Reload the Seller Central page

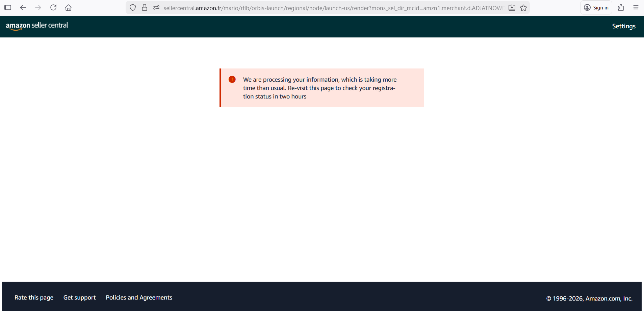53,7
